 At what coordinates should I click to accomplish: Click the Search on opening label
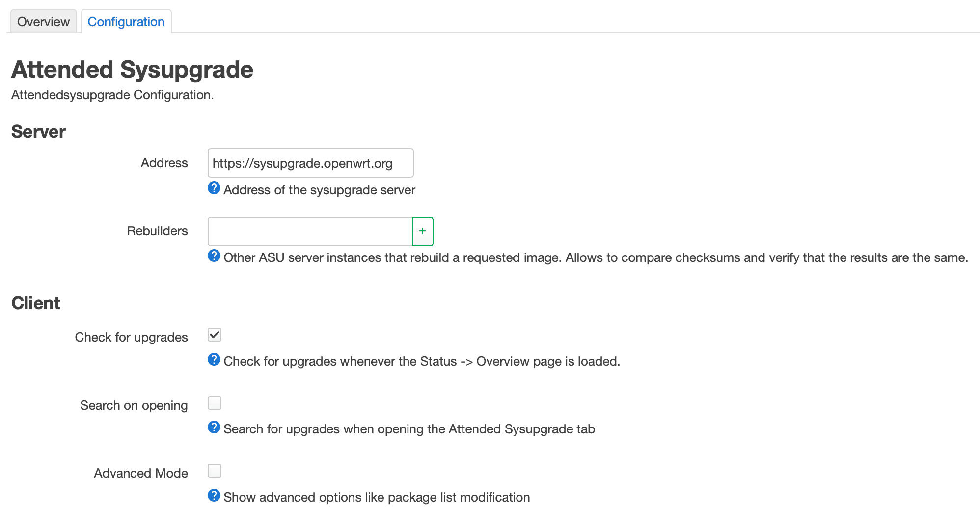click(x=134, y=405)
